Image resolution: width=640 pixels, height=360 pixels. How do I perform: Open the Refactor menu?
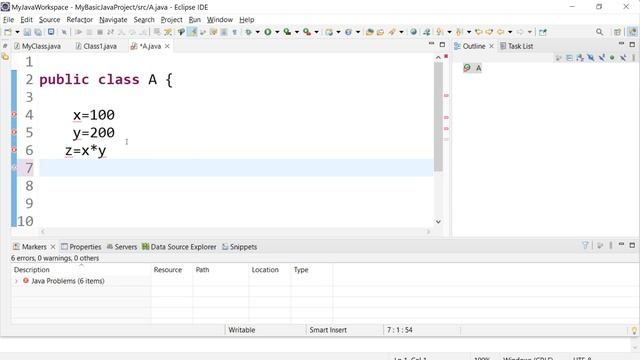[x=80, y=20]
